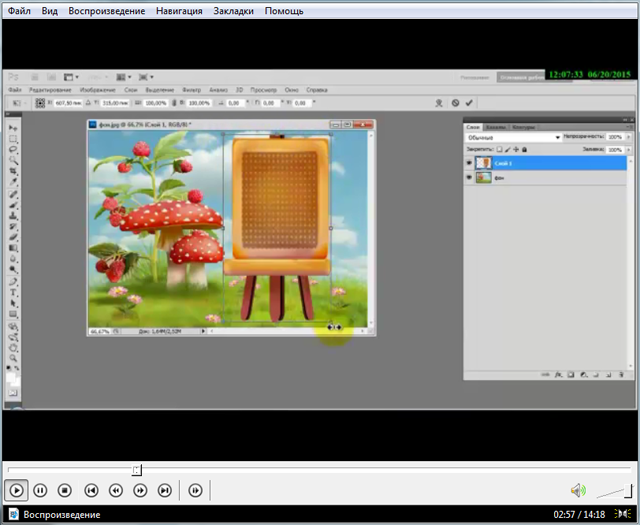Commit the transform with the checkmark icon
The width and height of the screenshot is (640, 525).
[470, 103]
